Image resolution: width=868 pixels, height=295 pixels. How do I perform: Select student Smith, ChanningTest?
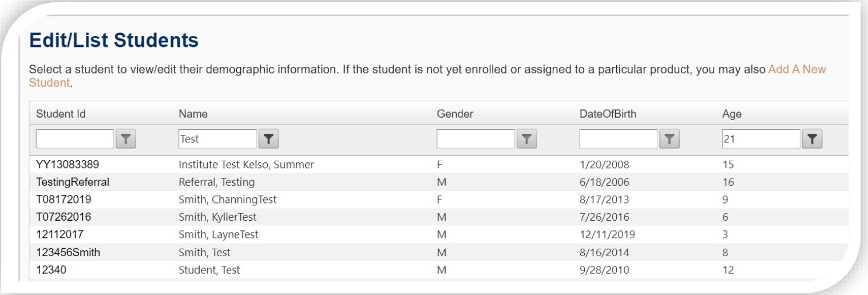click(x=227, y=200)
